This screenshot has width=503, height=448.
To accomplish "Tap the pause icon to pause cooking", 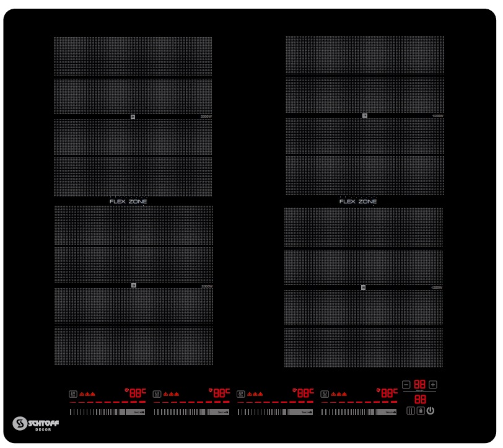I will tap(410, 411).
